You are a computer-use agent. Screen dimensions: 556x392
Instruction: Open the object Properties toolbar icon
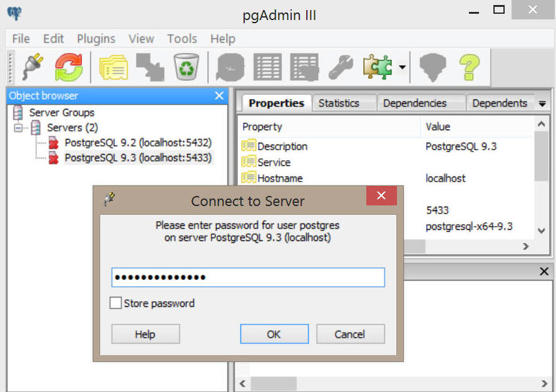(113, 67)
